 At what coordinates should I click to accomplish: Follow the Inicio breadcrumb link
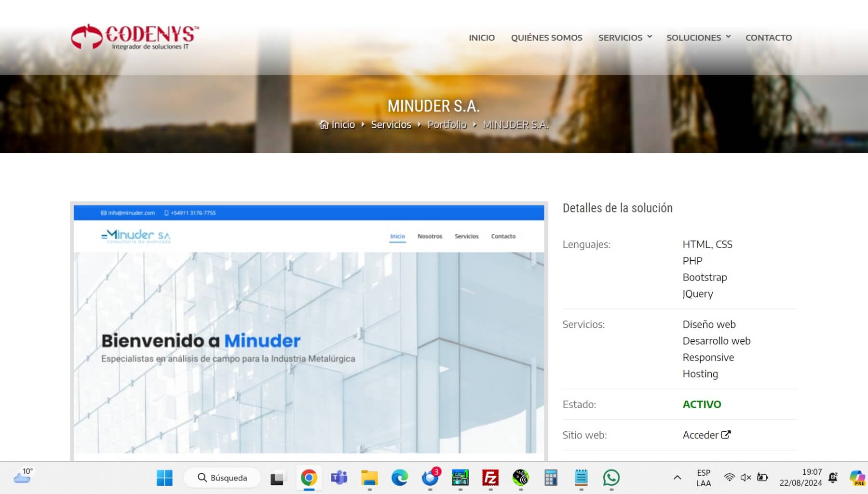343,125
